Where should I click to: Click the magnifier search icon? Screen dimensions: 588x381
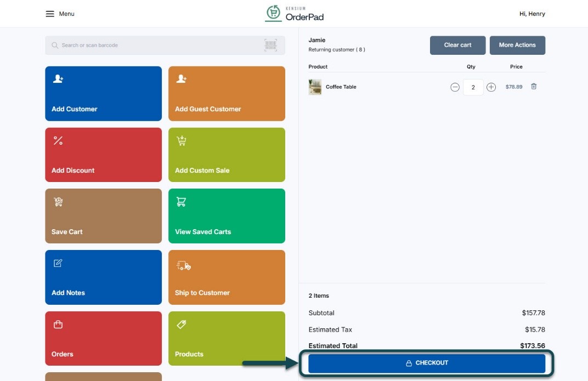point(55,46)
